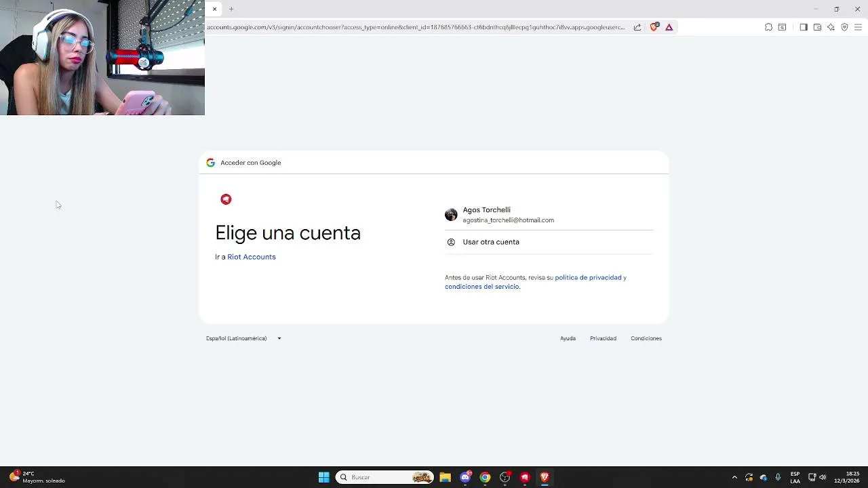The image size is (868, 488).
Task: Open the Brave VPN shield icon
Action: [844, 27]
